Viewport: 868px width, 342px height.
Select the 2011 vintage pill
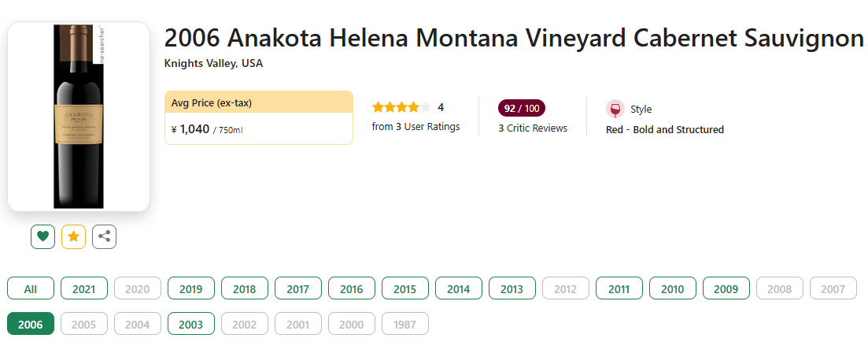point(619,288)
